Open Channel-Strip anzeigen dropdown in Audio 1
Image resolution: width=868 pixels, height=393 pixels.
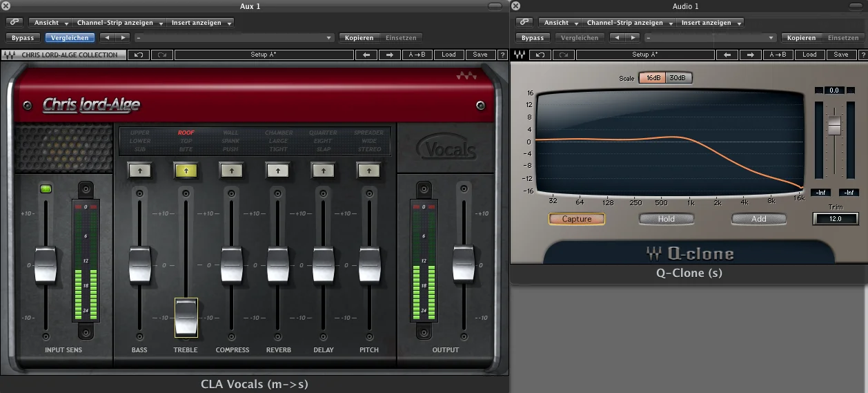pyautogui.click(x=629, y=23)
